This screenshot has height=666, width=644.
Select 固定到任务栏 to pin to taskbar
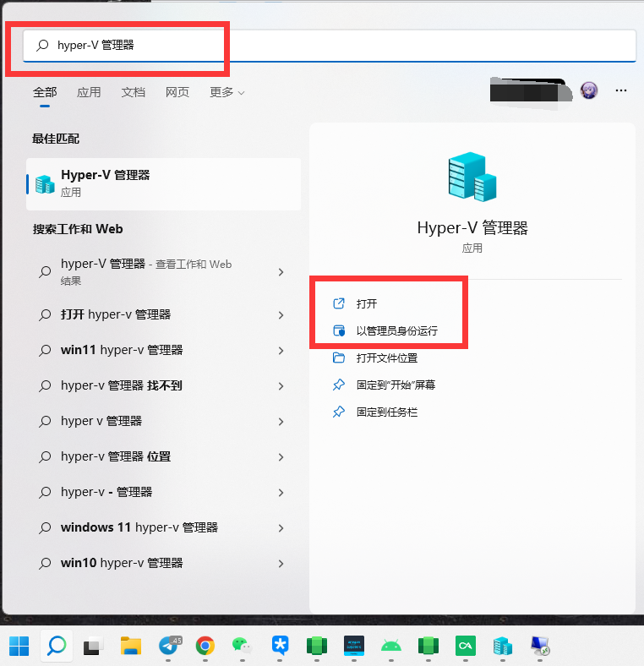[x=386, y=412]
